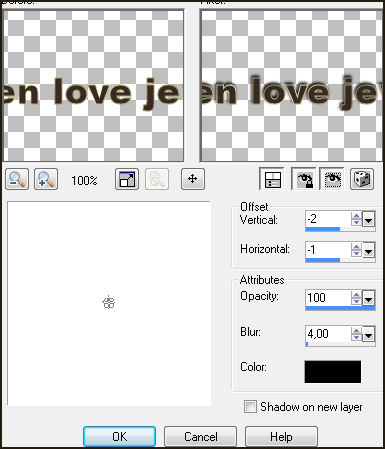Screen dimensions: 385x449
Task: Click the Horizontal offset value field
Action: click(x=328, y=250)
